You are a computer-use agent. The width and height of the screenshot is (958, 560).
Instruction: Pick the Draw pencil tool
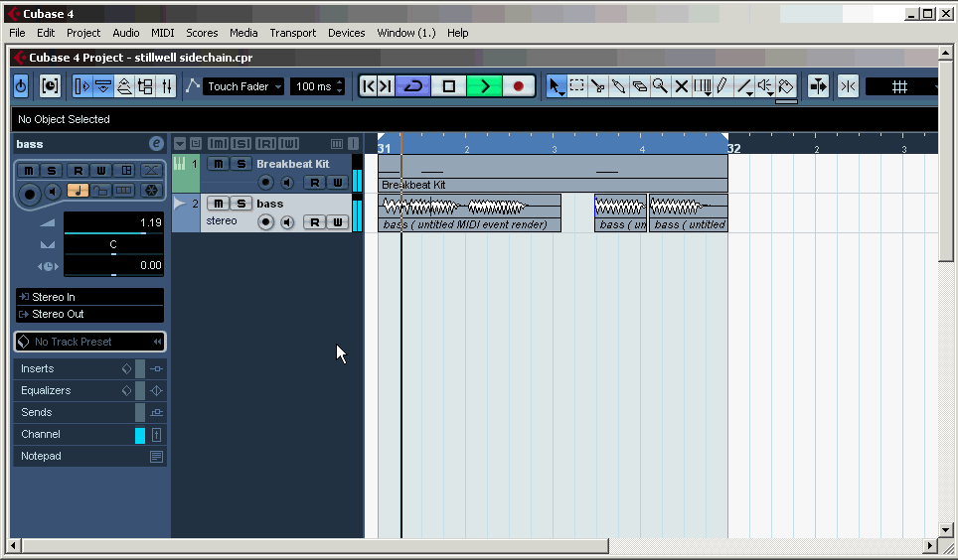[722, 86]
